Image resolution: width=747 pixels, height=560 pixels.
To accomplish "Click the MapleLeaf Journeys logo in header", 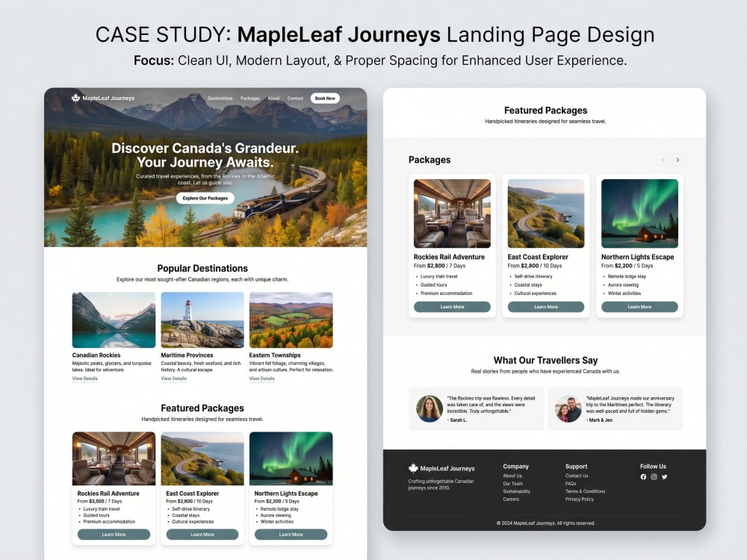I will pyautogui.click(x=103, y=98).
